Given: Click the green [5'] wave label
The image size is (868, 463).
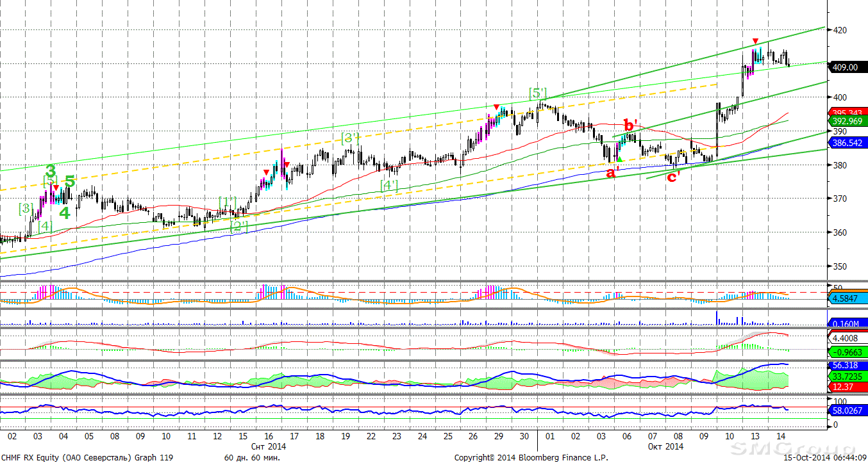Looking at the screenshot, I should pos(538,93).
